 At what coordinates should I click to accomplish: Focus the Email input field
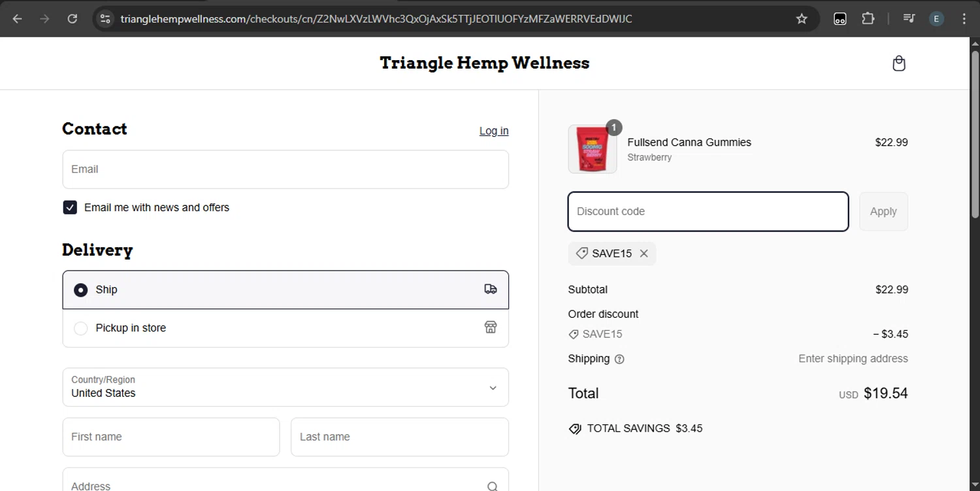click(286, 169)
